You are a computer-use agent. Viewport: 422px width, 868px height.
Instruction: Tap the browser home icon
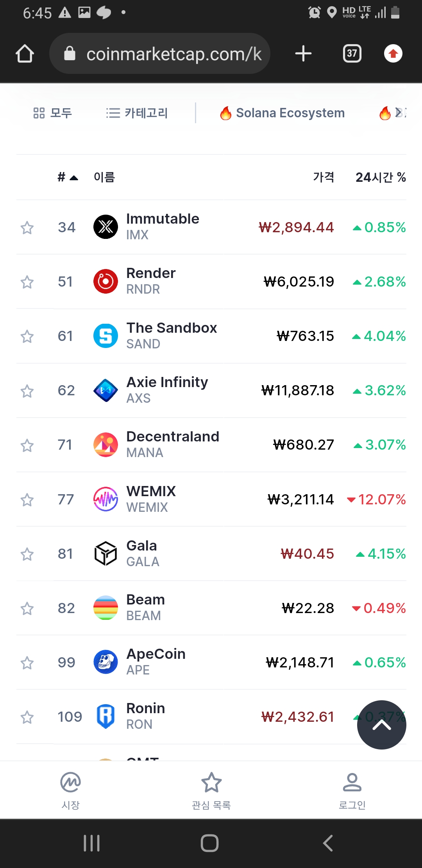click(x=25, y=54)
